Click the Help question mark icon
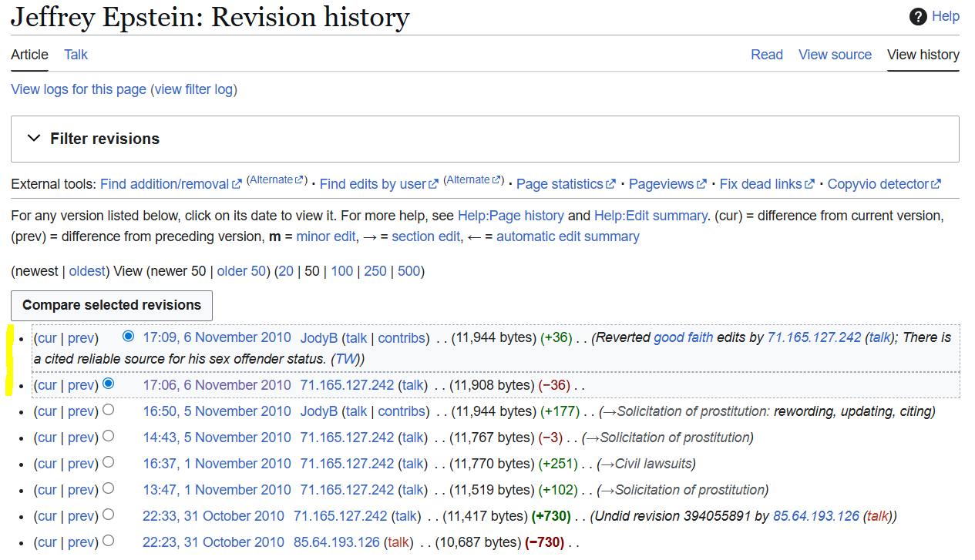The width and height of the screenshot is (975, 560). [x=918, y=17]
